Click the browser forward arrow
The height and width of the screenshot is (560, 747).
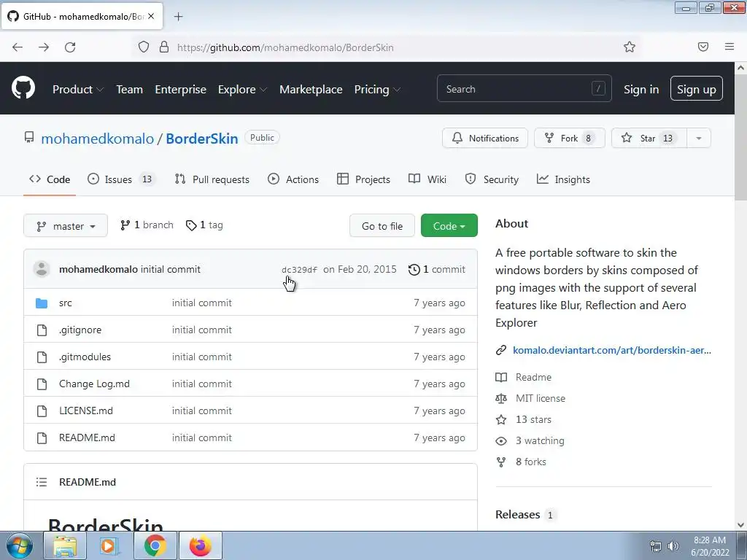pos(44,47)
